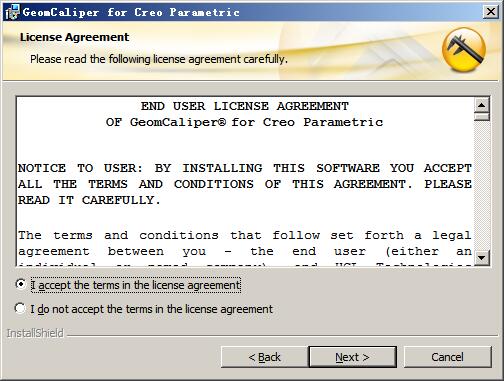Image resolution: width=504 pixels, height=381 pixels.
Task: Click the END USER LICENSE AGREEMENT heading
Action: pos(245,106)
